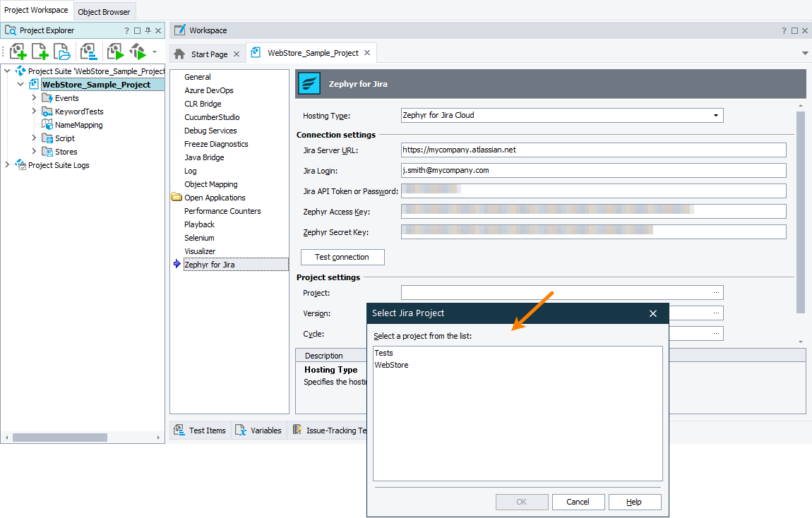Click the Project Explorer auto-hide pin icon

pyautogui.click(x=148, y=30)
